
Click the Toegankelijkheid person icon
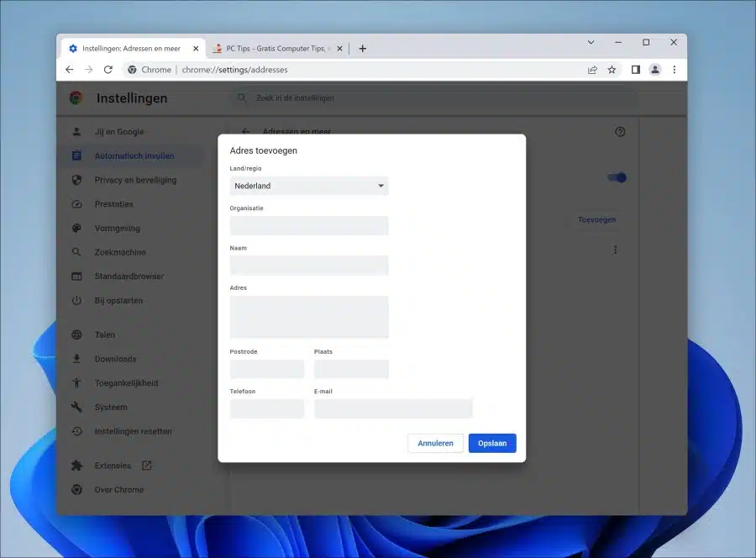(76, 383)
